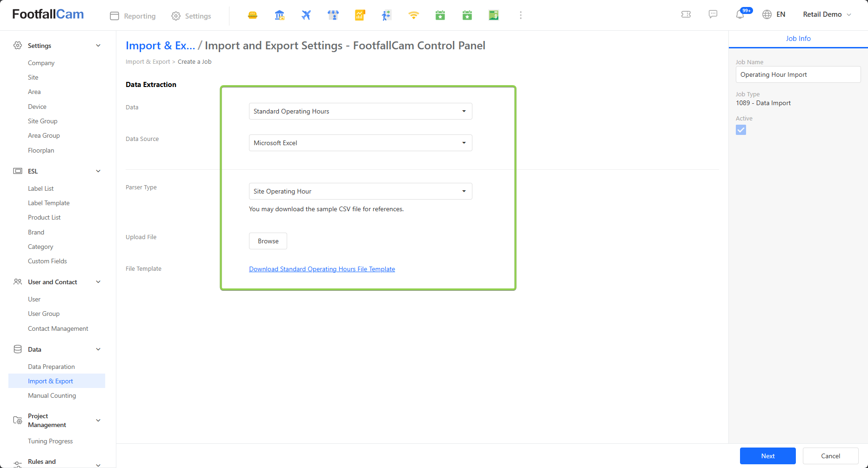The width and height of the screenshot is (868, 468).
Task: Click the User and Contact people icon
Action: (x=18, y=281)
